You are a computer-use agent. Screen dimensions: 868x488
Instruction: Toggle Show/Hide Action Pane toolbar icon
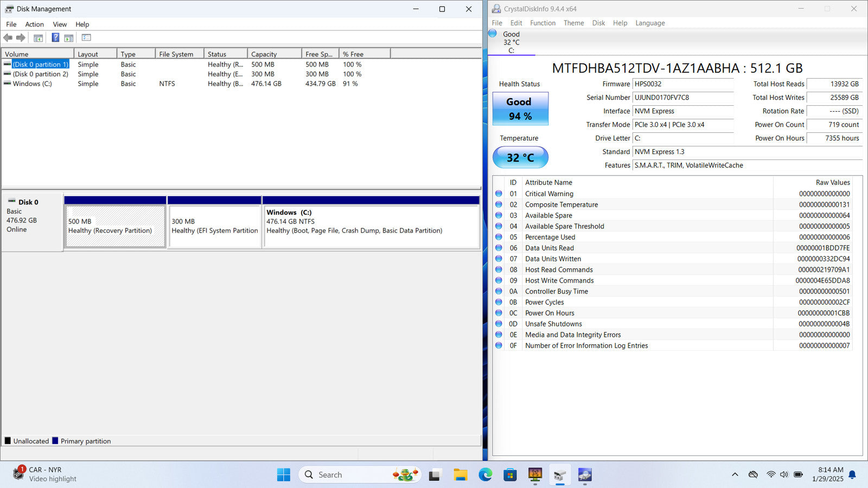pos(69,38)
